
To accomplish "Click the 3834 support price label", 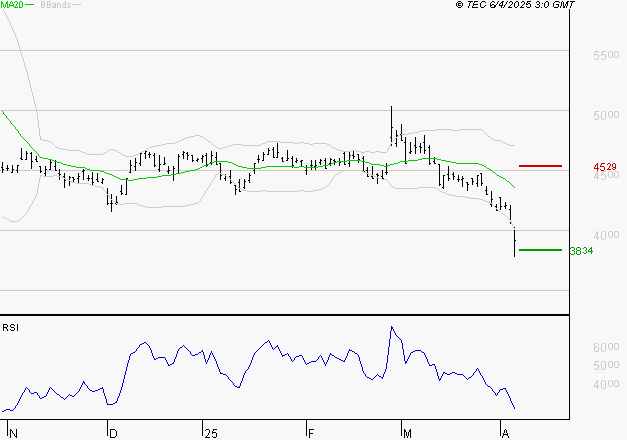I will click(x=583, y=251).
